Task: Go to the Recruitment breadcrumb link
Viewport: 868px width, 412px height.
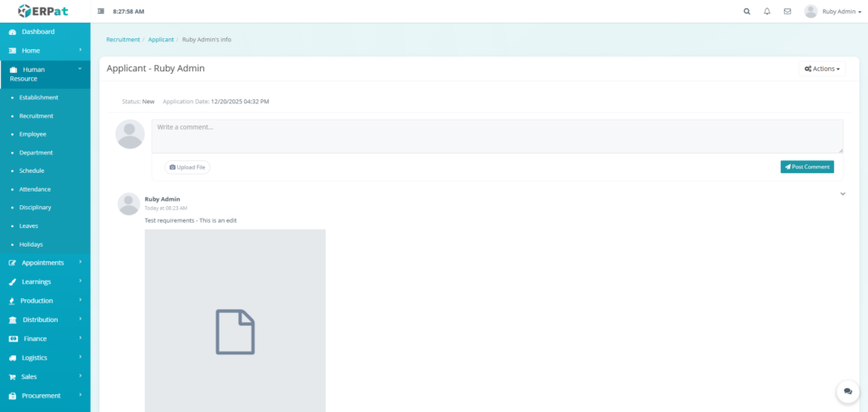Action: tap(123, 40)
